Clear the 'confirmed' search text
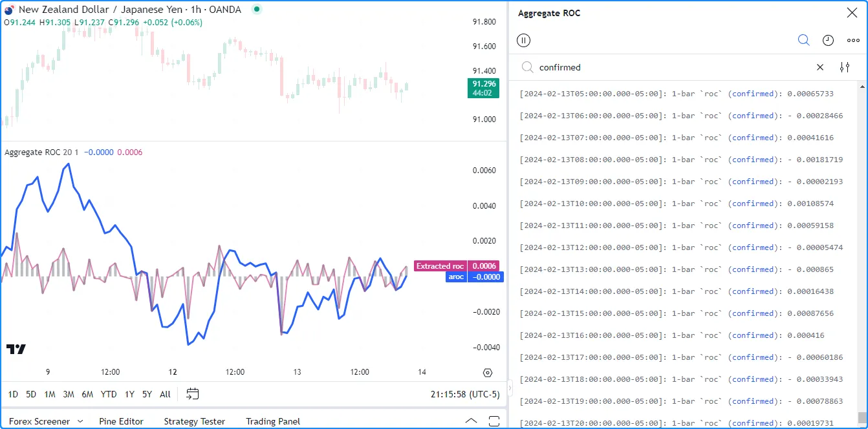The image size is (868, 429). (820, 67)
